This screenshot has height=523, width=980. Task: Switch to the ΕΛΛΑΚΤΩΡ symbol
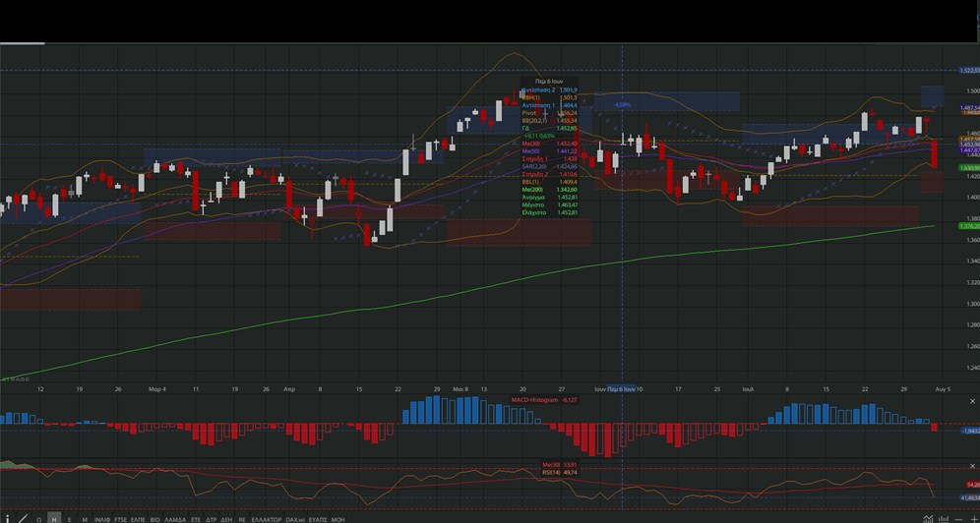[267, 519]
